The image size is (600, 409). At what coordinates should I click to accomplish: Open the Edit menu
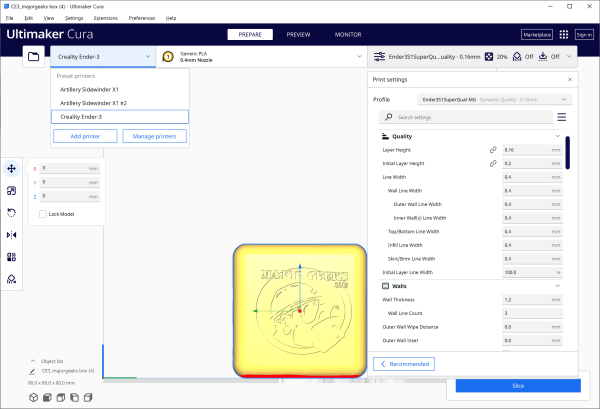(29, 18)
